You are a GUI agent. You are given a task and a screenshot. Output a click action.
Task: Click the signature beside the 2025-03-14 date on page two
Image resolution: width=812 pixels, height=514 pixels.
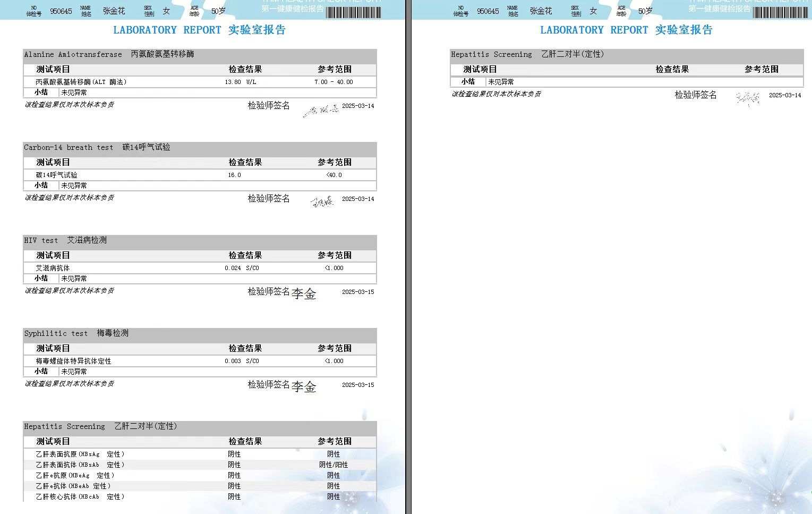(x=748, y=98)
